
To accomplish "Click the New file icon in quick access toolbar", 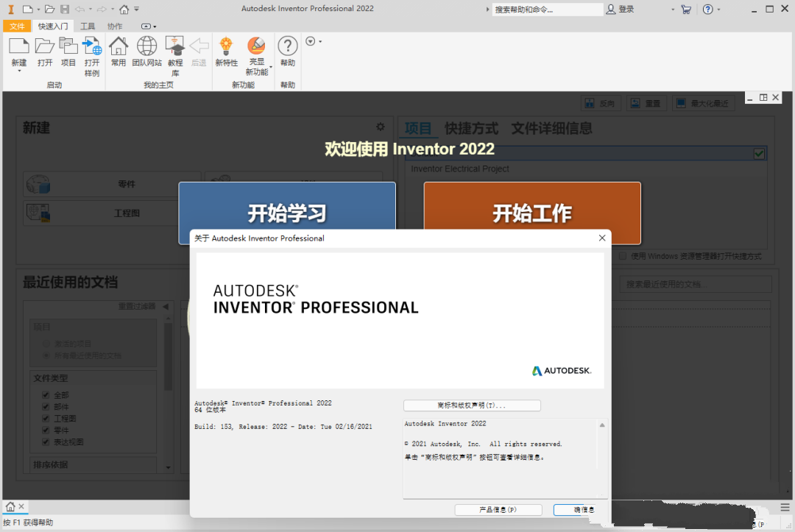I will pyautogui.click(x=27, y=9).
